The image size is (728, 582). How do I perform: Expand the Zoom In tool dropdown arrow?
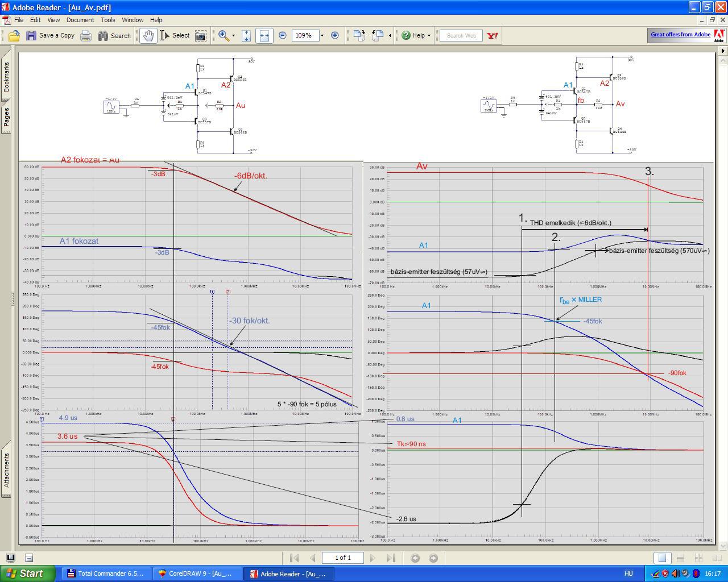[233, 35]
